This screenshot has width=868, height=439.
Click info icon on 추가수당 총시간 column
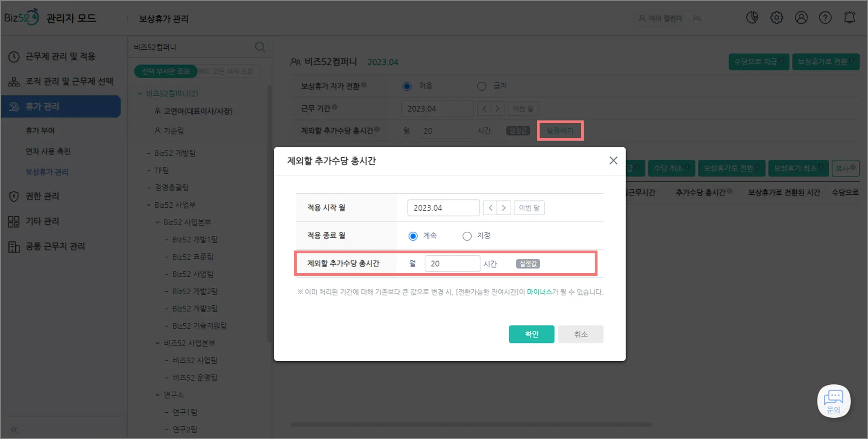(729, 191)
